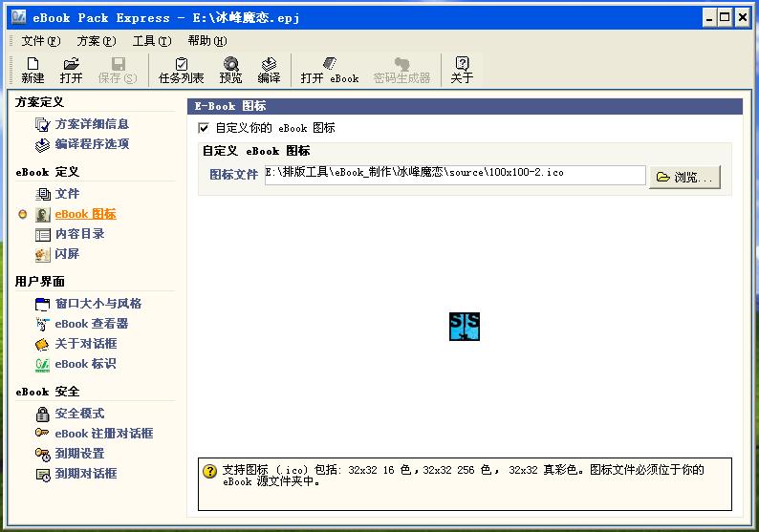The width and height of the screenshot is (759, 532).
Task: Click the 打开 (Open) folder toolbar icon
Action: tap(71, 64)
